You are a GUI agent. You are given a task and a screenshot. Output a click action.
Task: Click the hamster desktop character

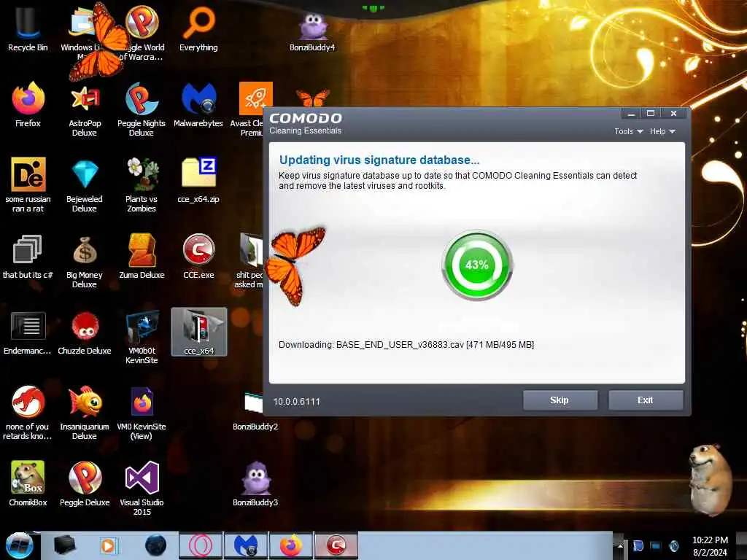coord(711,479)
